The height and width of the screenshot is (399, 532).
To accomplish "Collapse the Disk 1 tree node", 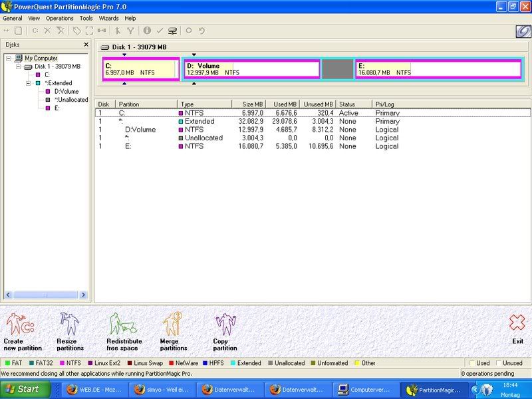I will click(19, 67).
